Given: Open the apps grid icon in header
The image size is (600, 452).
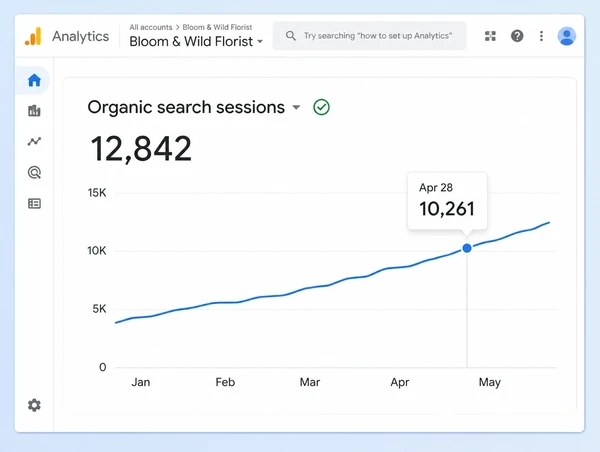Looking at the screenshot, I should pos(490,36).
